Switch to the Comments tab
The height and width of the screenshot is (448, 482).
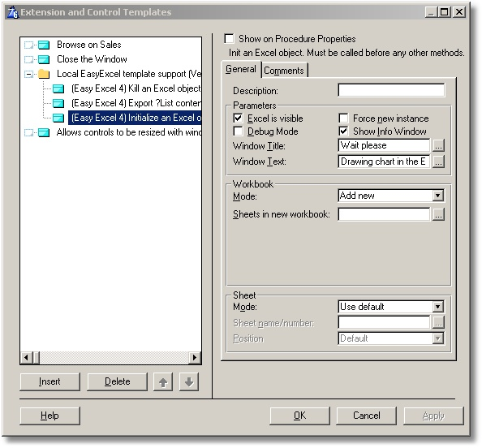pyautogui.click(x=284, y=71)
